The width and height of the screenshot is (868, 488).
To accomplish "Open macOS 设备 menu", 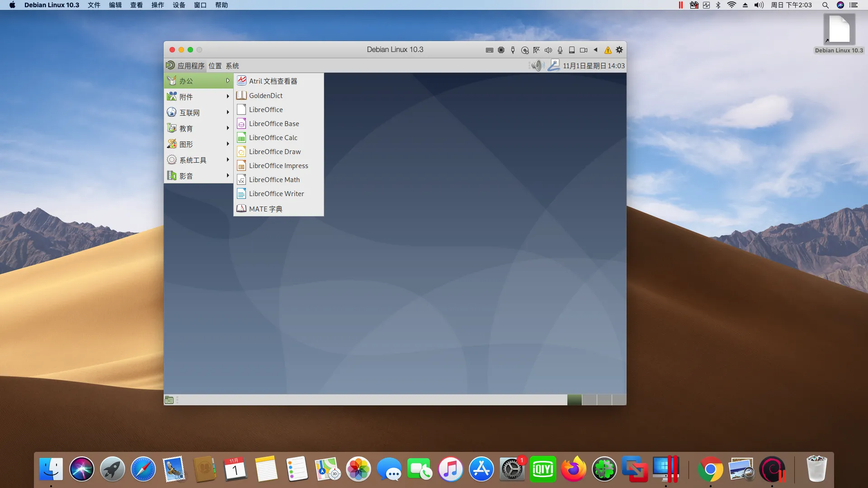I will click(179, 5).
